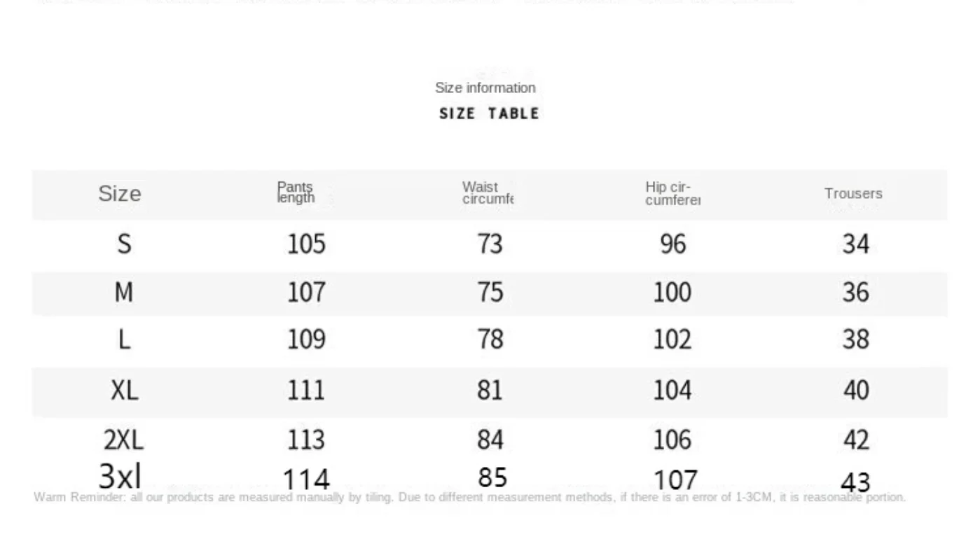The height and width of the screenshot is (560, 980).
Task: Click pants length value 114
Action: click(x=305, y=479)
